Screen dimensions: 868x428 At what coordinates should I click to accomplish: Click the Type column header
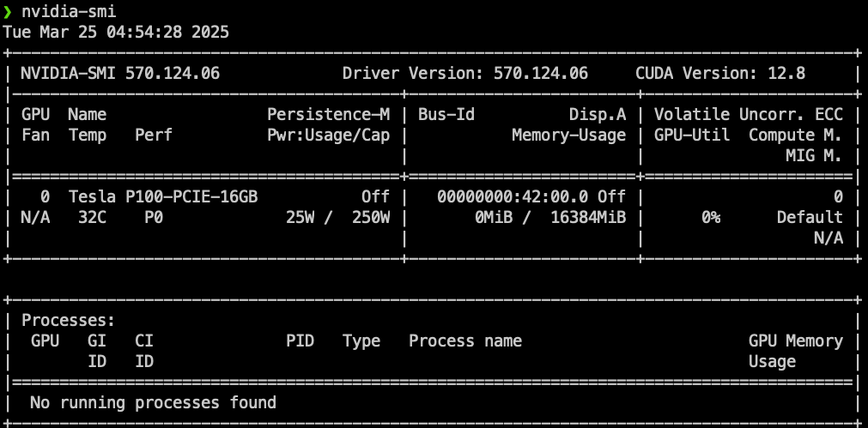tap(361, 341)
